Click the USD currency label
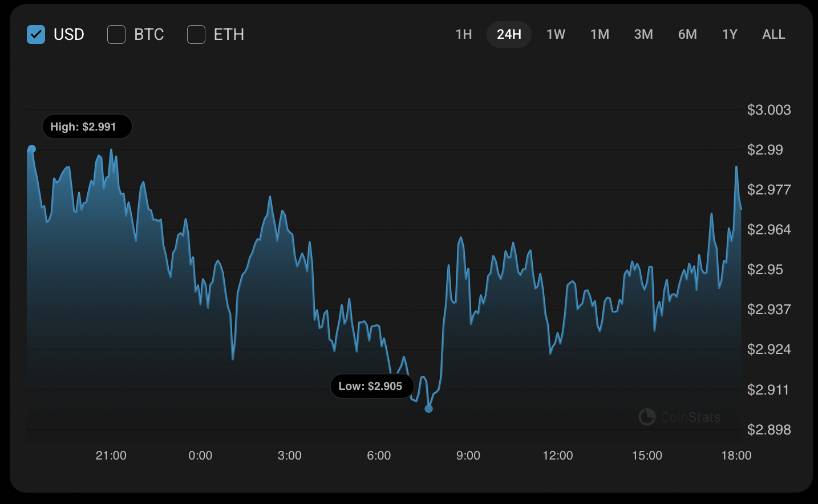 pos(69,35)
